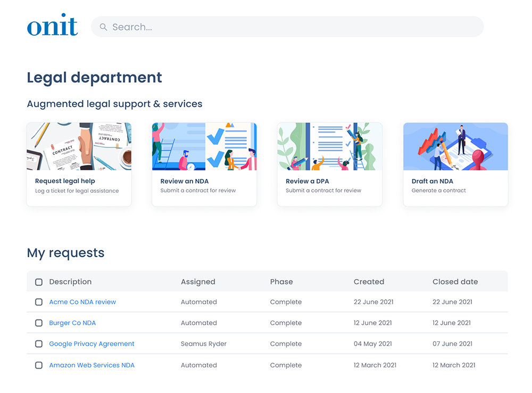Click Generate a contract subtitle
Screen dimensions: 532x393
tap(439, 191)
